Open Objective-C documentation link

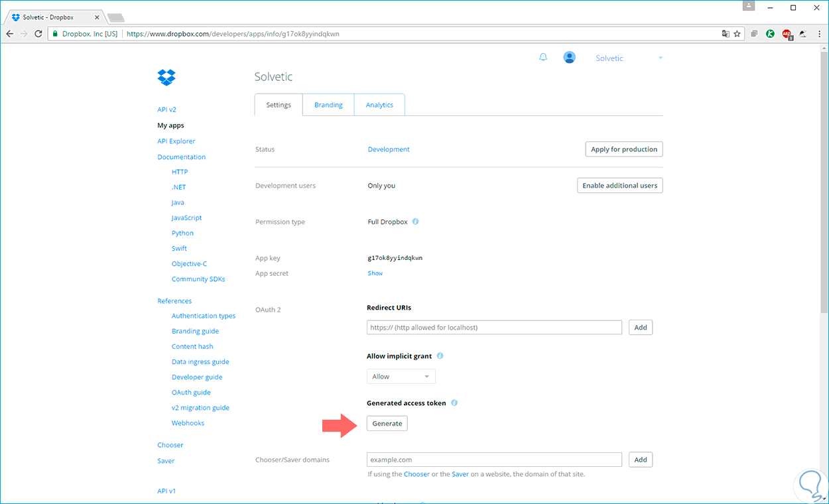tap(189, 263)
